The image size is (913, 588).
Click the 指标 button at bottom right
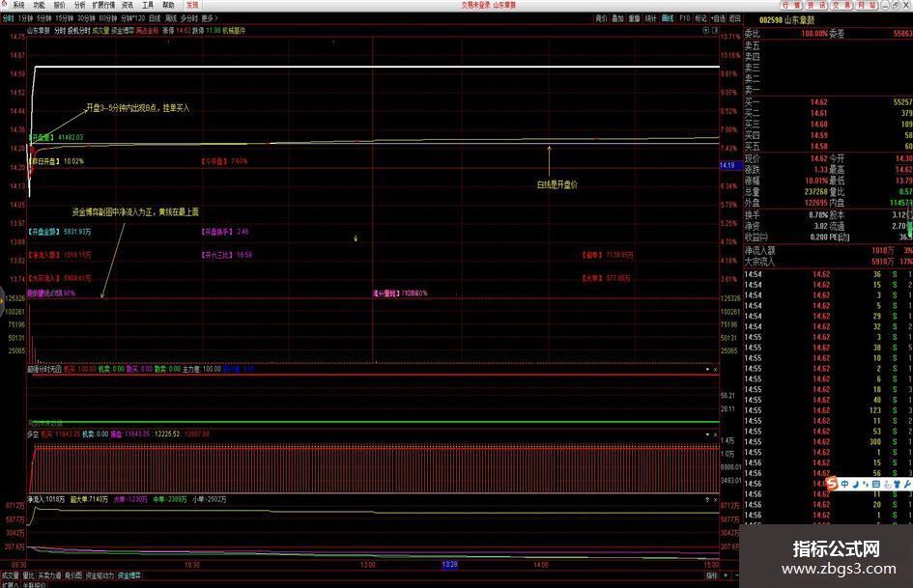click(x=711, y=575)
